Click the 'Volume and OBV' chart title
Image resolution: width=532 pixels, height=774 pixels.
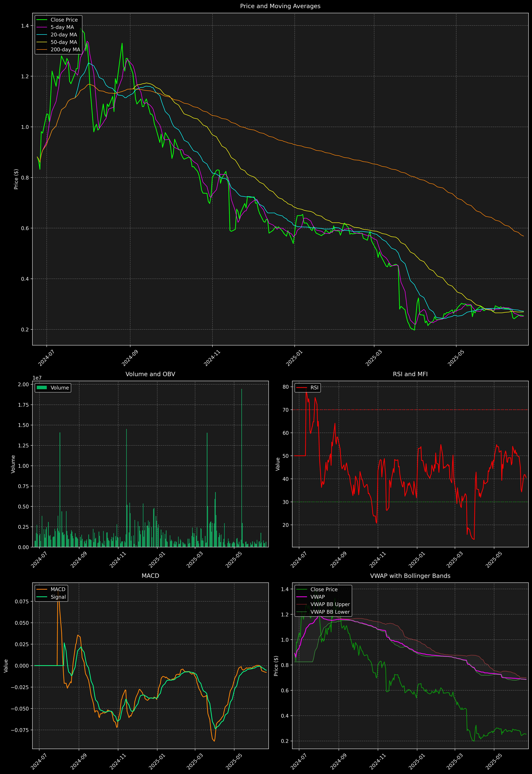150,374
